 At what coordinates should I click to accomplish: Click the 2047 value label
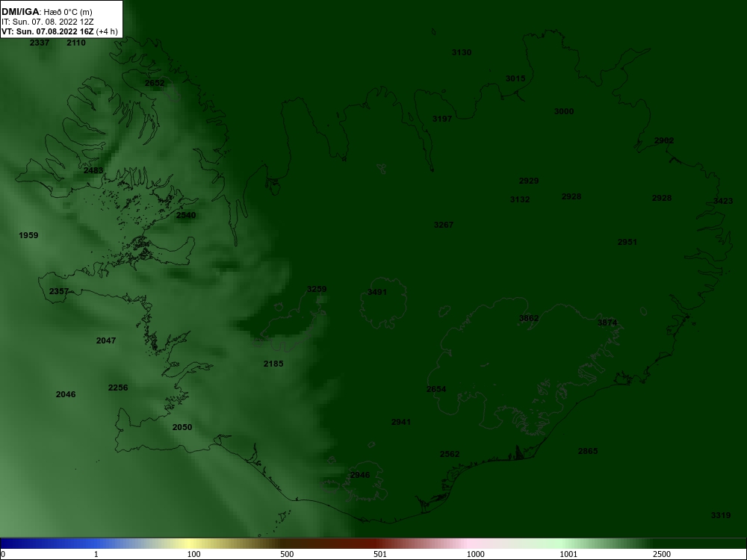(x=106, y=340)
